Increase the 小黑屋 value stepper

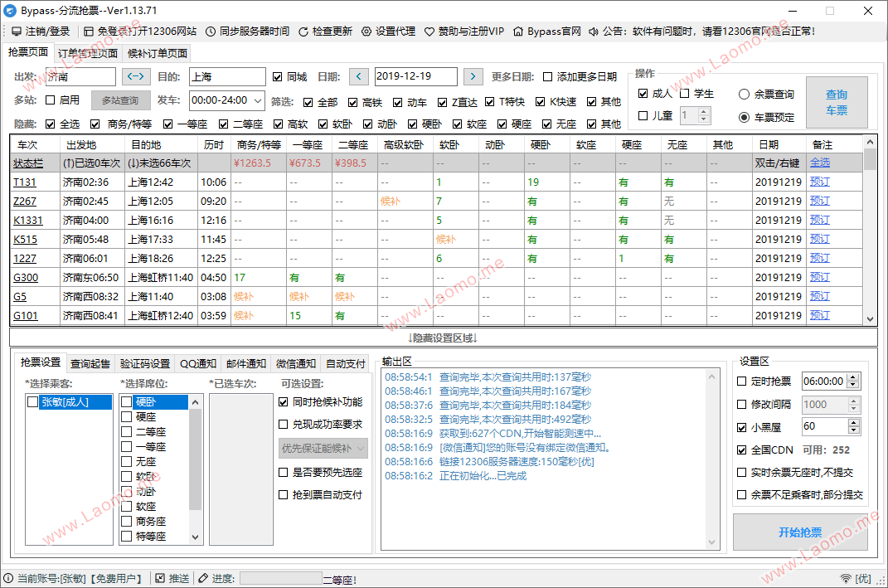click(853, 423)
